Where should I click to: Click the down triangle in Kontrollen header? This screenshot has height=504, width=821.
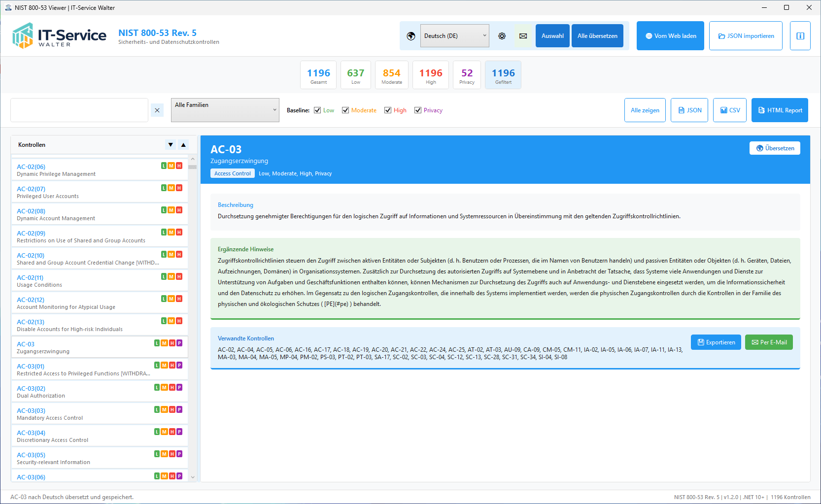171,145
